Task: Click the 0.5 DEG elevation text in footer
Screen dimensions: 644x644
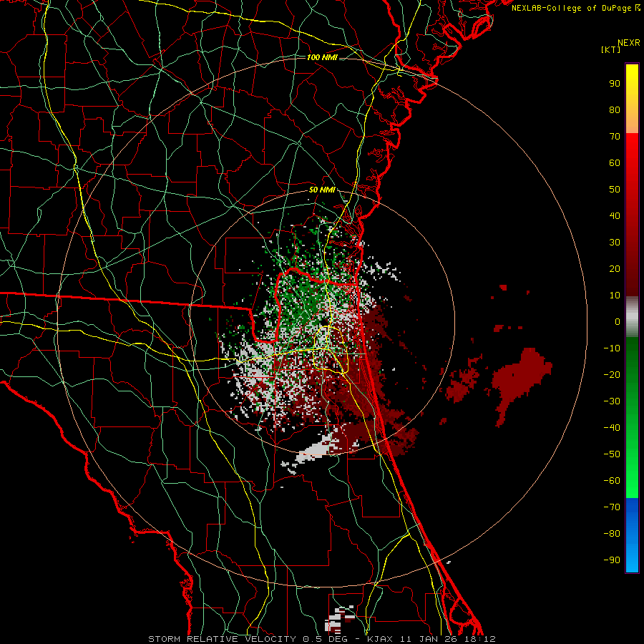Action: click(x=326, y=639)
